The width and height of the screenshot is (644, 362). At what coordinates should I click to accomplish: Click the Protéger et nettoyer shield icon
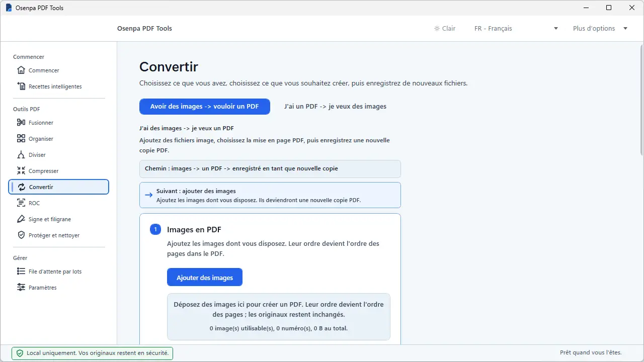click(x=21, y=235)
